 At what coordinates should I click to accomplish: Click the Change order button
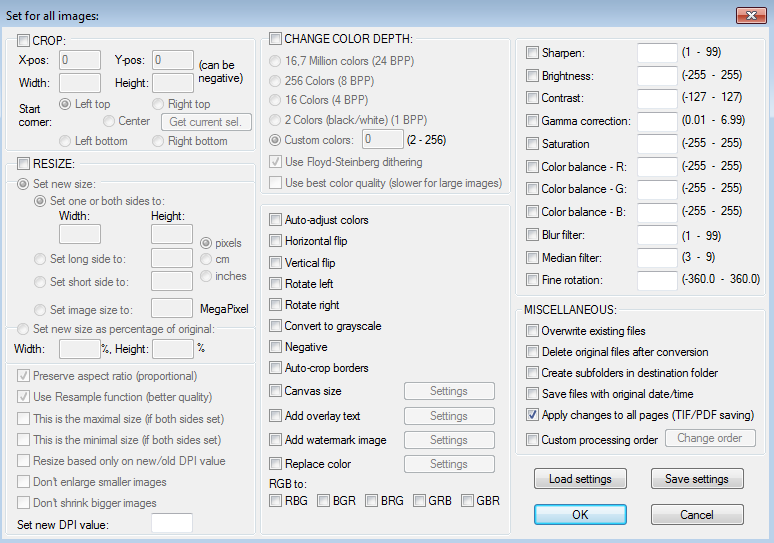point(710,438)
